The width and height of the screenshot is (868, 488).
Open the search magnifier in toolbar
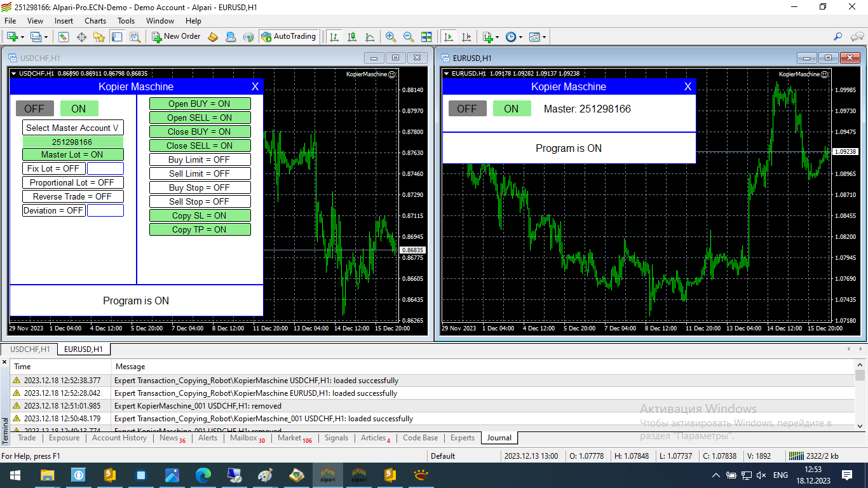tap(838, 37)
